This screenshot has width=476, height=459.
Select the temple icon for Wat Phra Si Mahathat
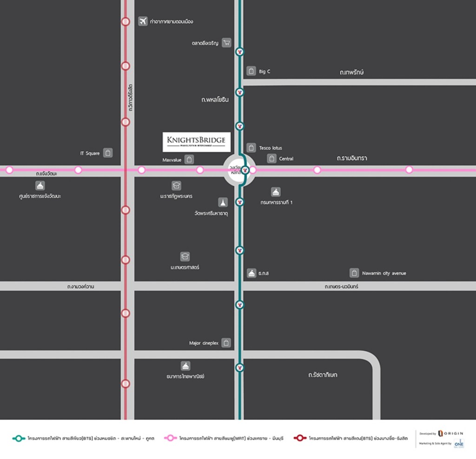point(222,202)
